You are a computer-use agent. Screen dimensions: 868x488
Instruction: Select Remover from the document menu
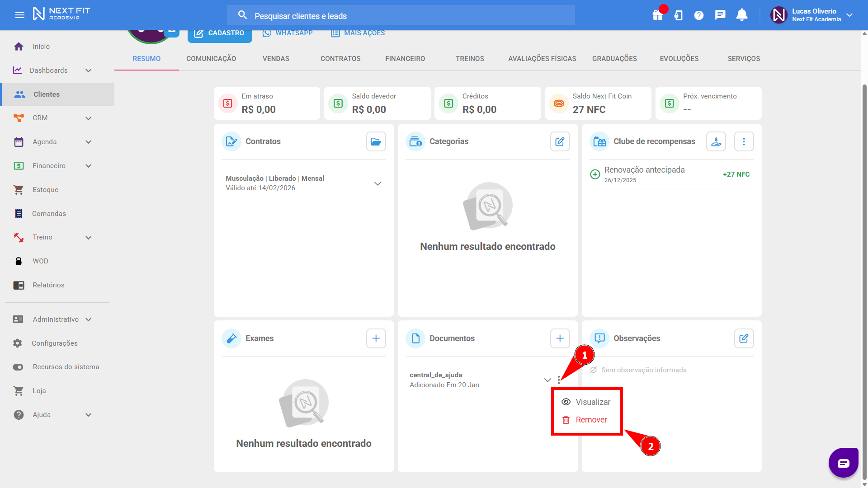coord(591,420)
